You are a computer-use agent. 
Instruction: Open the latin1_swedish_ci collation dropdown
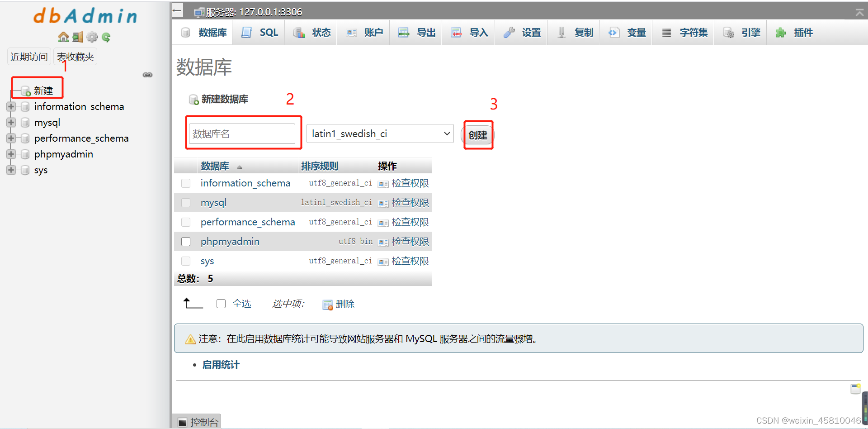click(380, 133)
